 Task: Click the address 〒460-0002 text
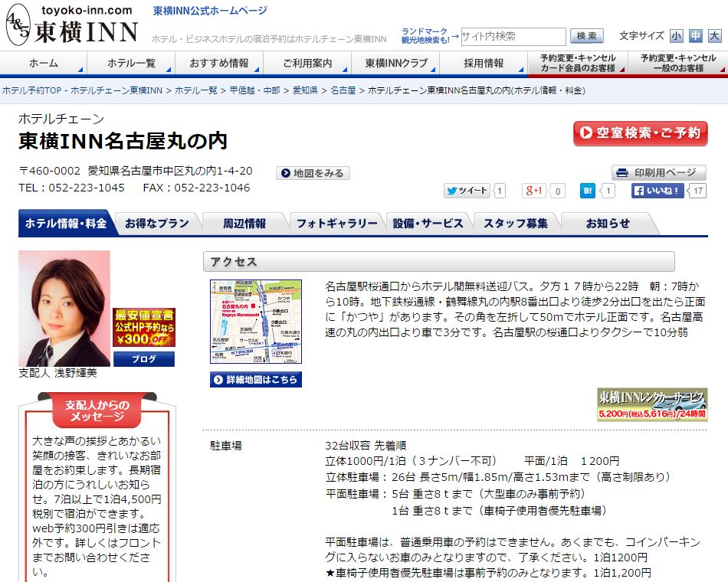[136, 171]
